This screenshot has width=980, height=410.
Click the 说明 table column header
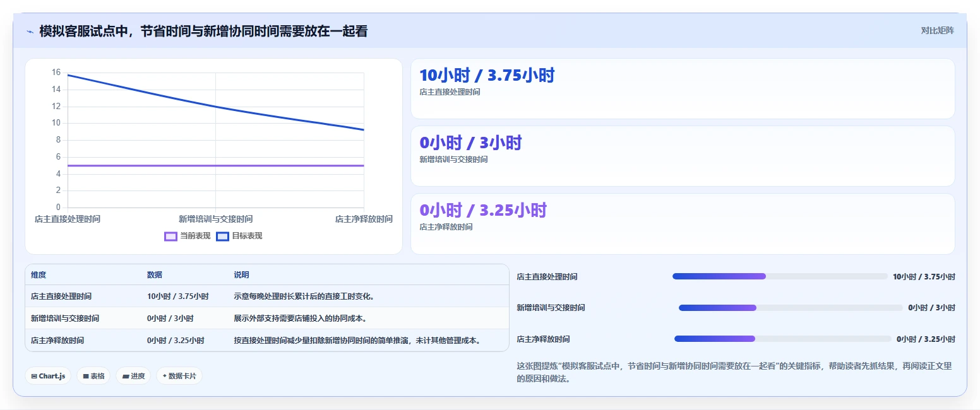(x=241, y=275)
